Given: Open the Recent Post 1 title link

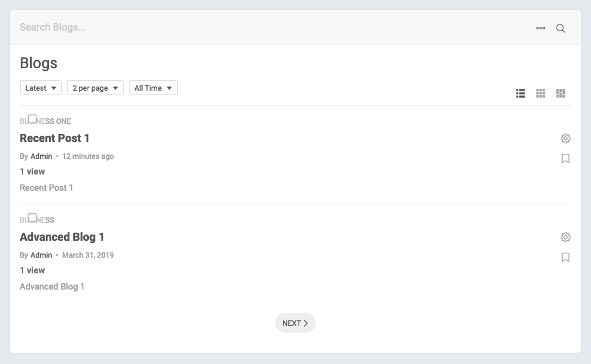Looking at the screenshot, I should coord(55,138).
